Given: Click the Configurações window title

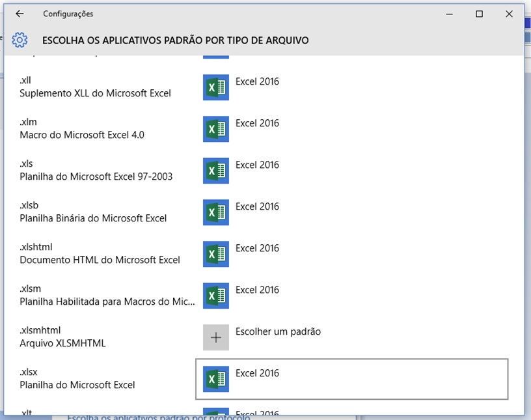Looking at the screenshot, I should pyautogui.click(x=68, y=14).
